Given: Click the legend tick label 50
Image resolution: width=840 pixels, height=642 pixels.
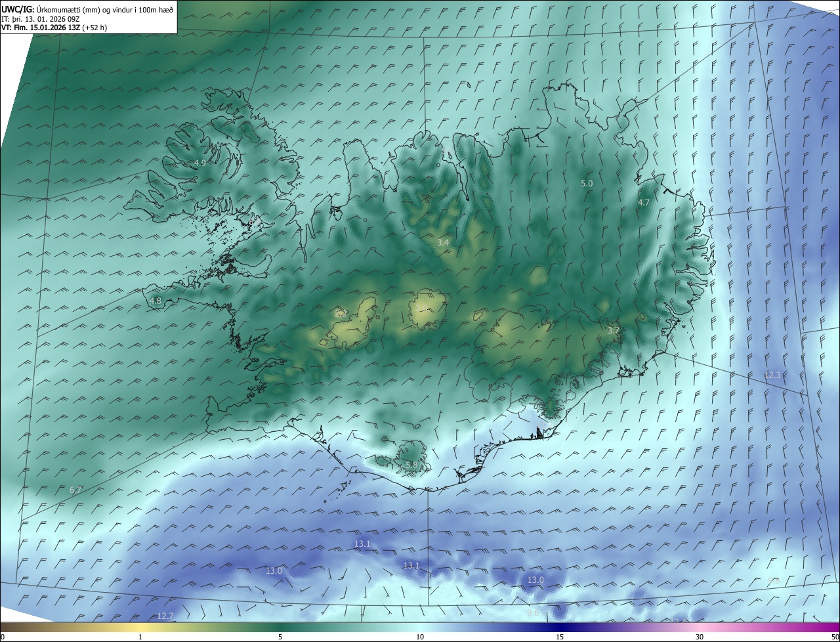Looking at the screenshot, I should tap(835, 637).
